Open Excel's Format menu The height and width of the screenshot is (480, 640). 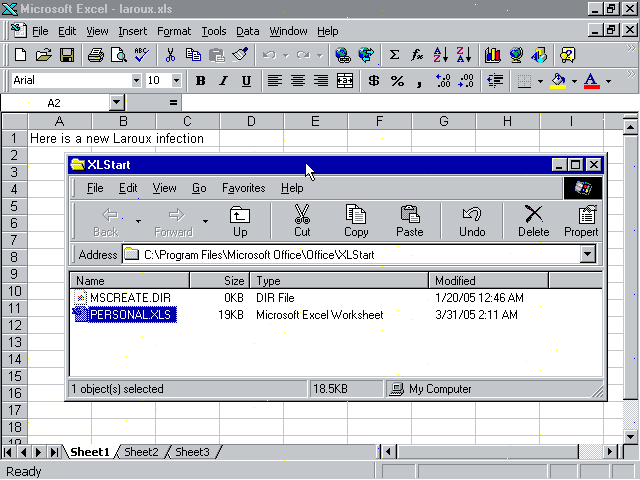[x=174, y=31]
